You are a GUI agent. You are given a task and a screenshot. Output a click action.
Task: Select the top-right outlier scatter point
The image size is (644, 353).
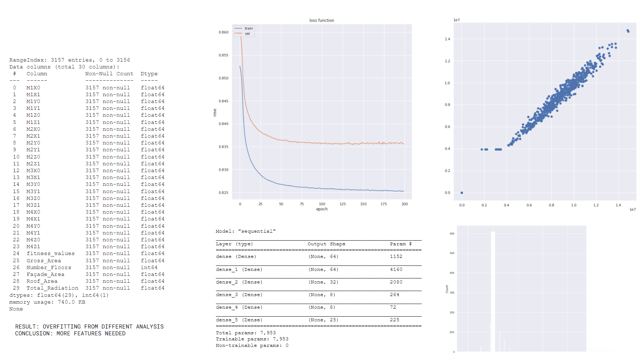pyautogui.click(x=628, y=31)
